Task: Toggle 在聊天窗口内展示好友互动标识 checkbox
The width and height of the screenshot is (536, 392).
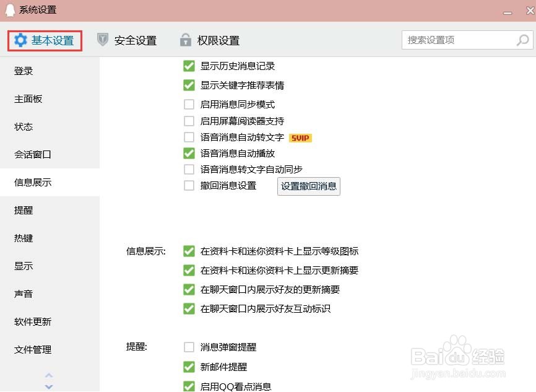Action: (x=189, y=308)
